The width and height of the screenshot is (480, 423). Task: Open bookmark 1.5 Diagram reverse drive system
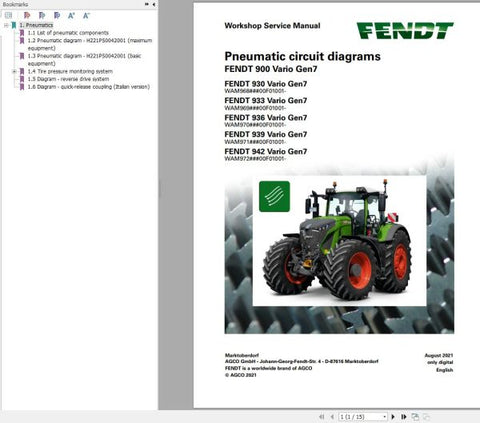(x=68, y=79)
